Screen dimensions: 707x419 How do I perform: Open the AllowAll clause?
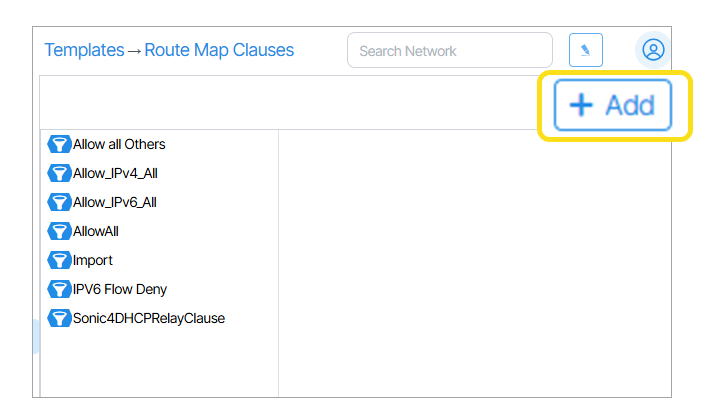point(96,231)
